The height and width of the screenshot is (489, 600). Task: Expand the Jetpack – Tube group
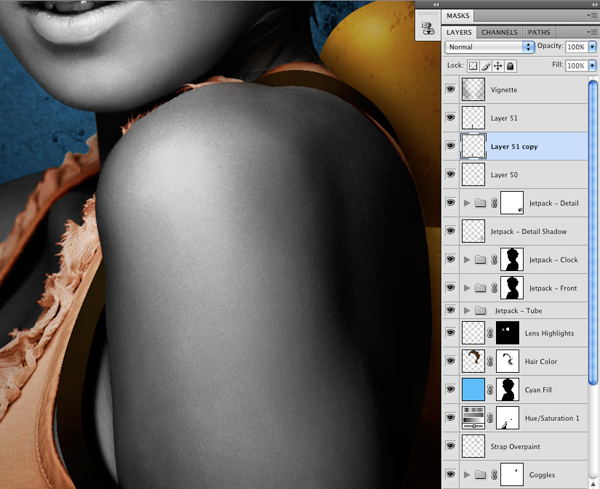click(x=467, y=310)
